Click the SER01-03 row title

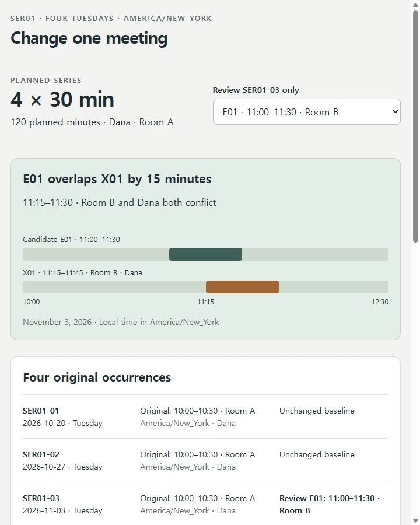pyautogui.click(x=41, y=499)
